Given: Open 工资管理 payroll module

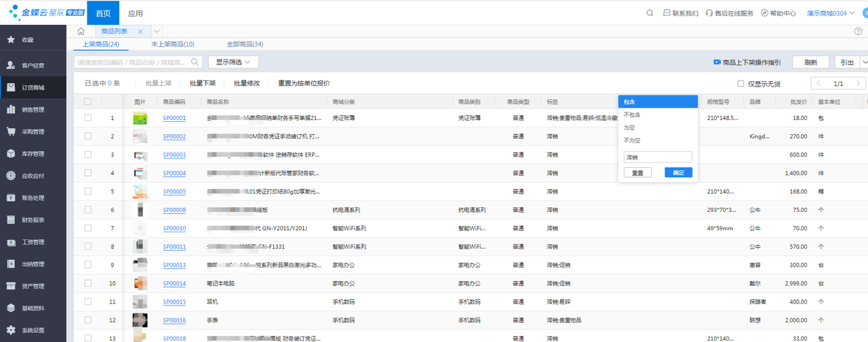Looking at the screenshot, I should (33, 242).
